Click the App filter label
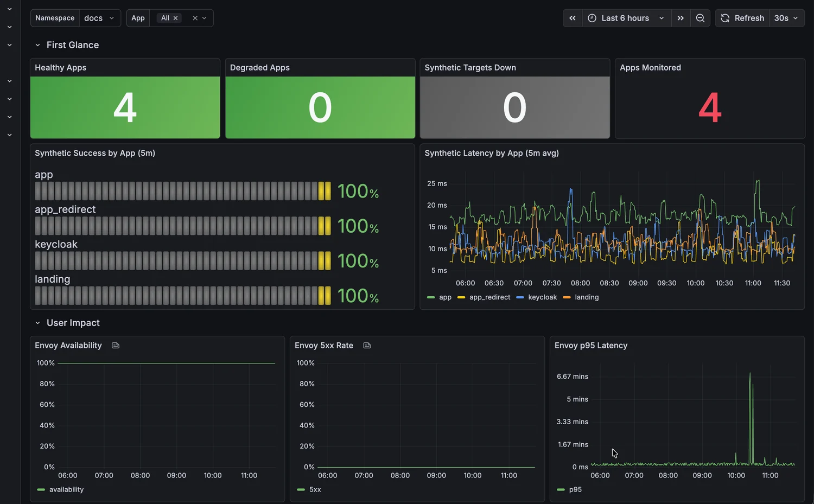814x504 pixels. (138, 18)
